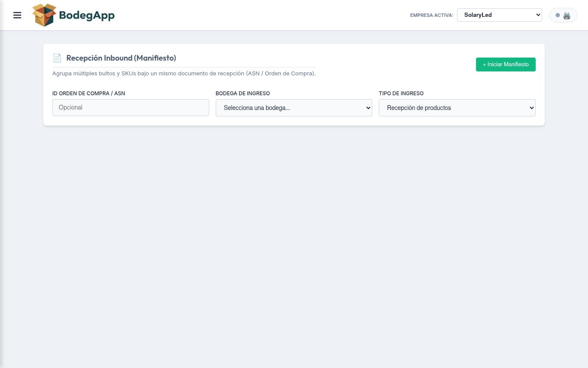Expand the Bodega de Ingreso selector
The image size is (588, 368).
(x=294, y=108)
